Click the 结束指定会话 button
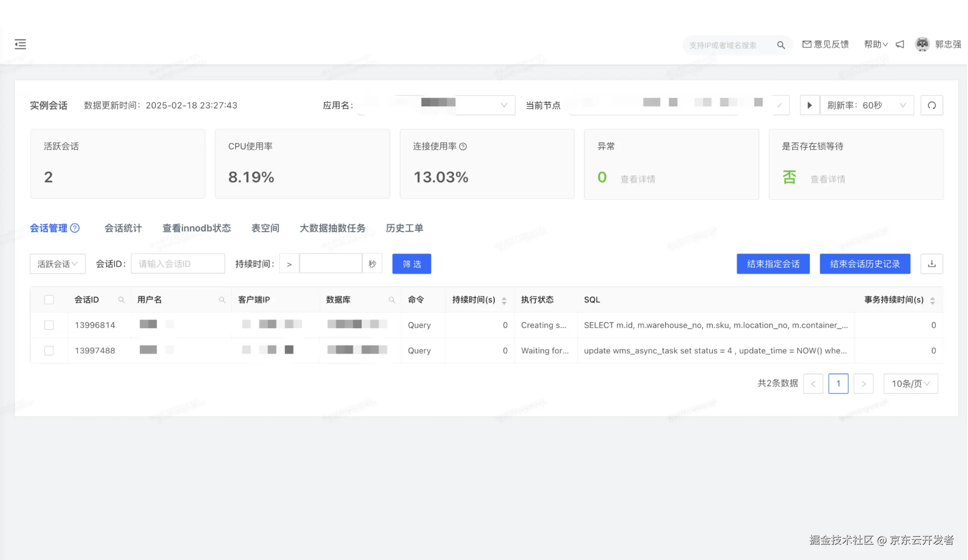Image resolution: width=968 pixels, height=560 pixels. click(773, 264)
